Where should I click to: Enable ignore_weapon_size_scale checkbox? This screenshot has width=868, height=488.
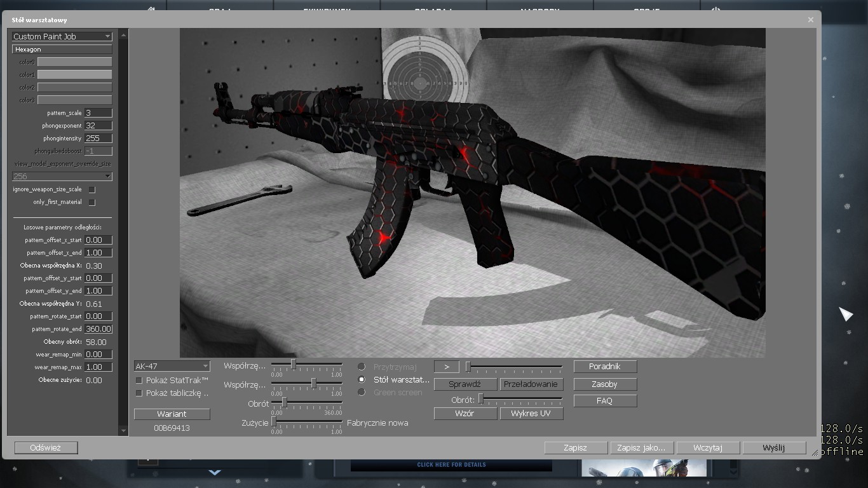(x=92, y=189)
